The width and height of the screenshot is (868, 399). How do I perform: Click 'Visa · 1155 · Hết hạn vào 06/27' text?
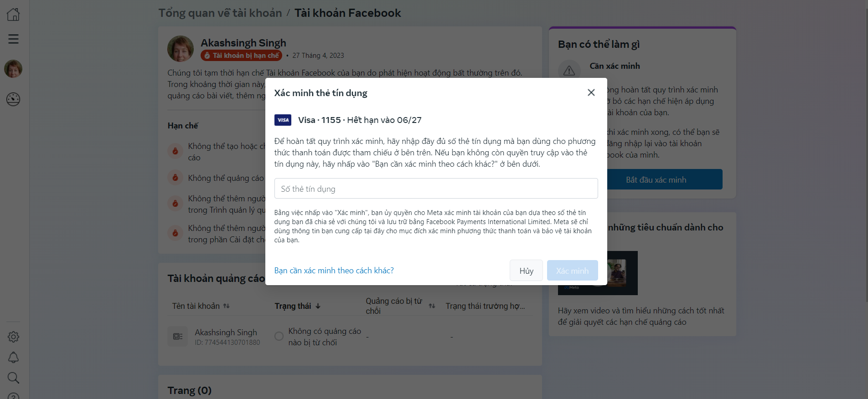pyautogui.click(x=360, y=120)
